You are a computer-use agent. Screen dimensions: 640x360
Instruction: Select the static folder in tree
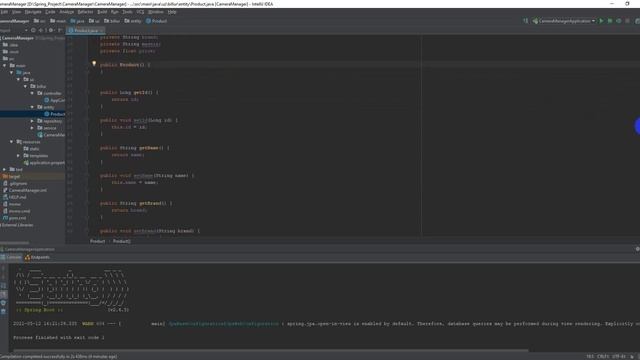pyautogui.click(x=31, y=149)
